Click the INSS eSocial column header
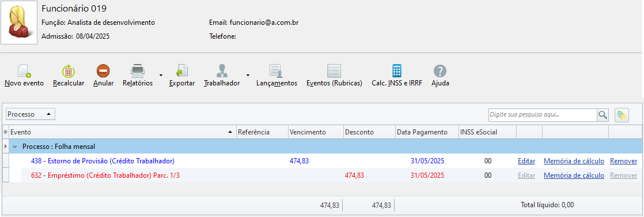The height and width of the screenshot is (217, 644). [x=487, y=132]
